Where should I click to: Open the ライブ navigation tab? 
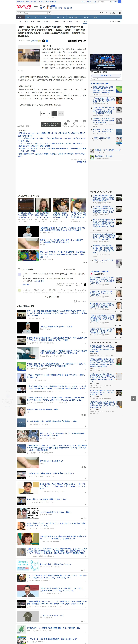tap(37, 17)
